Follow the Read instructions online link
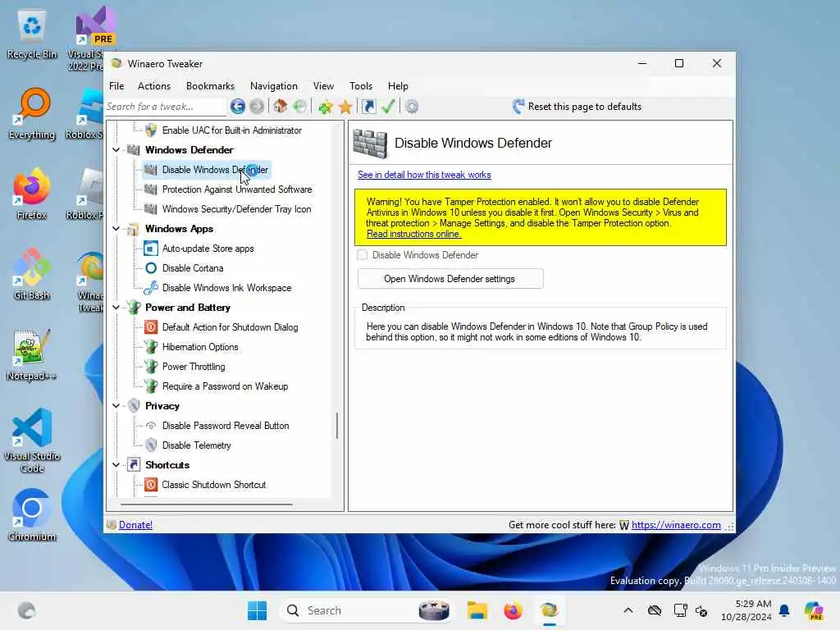 413,234
